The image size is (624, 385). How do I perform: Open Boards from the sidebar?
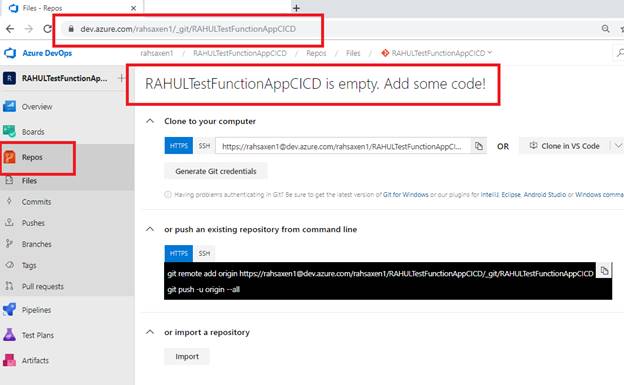click(x=33, y=132)
